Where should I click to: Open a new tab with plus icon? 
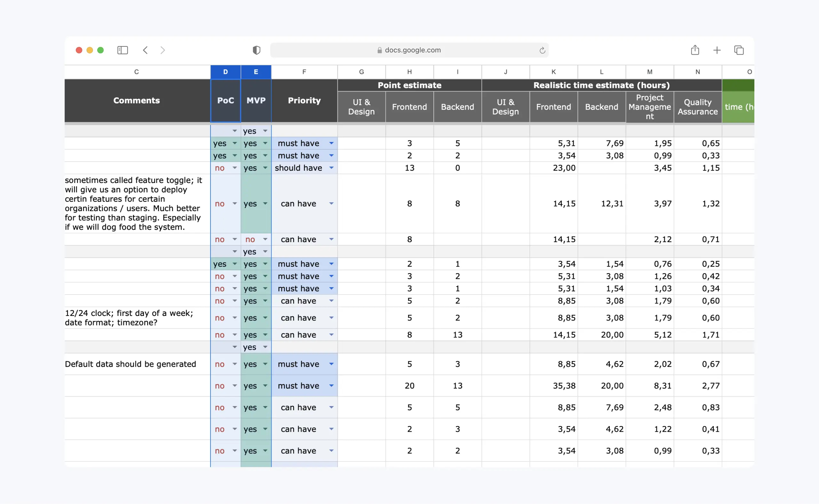(x=717, y=50)
